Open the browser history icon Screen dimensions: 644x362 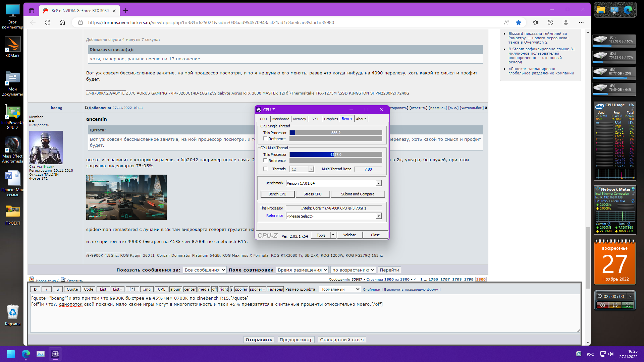[x=550, y=22]
